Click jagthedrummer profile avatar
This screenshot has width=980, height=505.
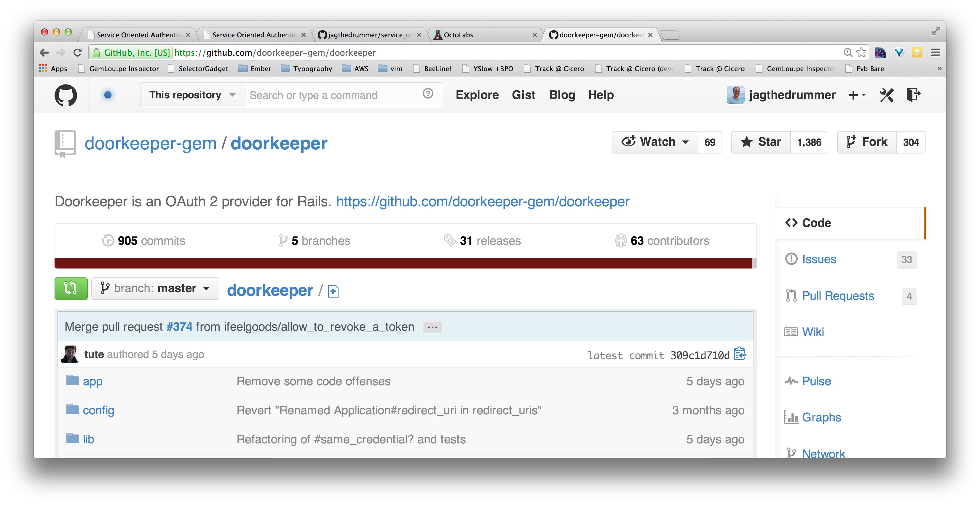pyautogui.click(x=735, y=95)
